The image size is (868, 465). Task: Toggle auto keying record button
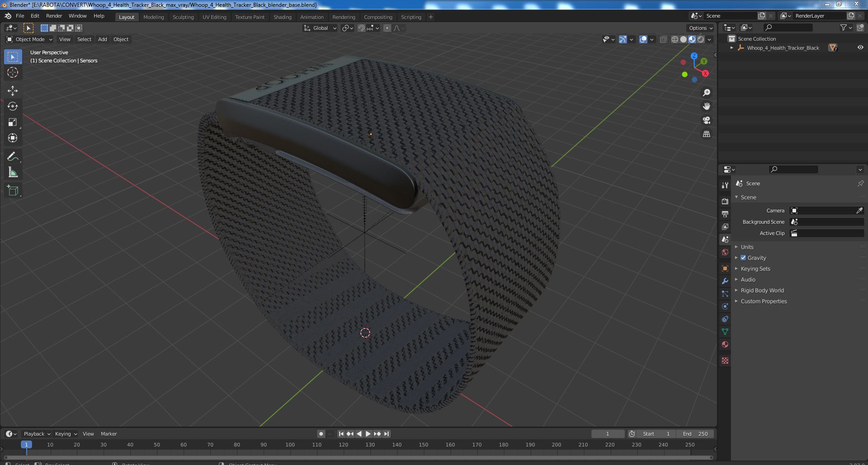click(x=321, y=434)
